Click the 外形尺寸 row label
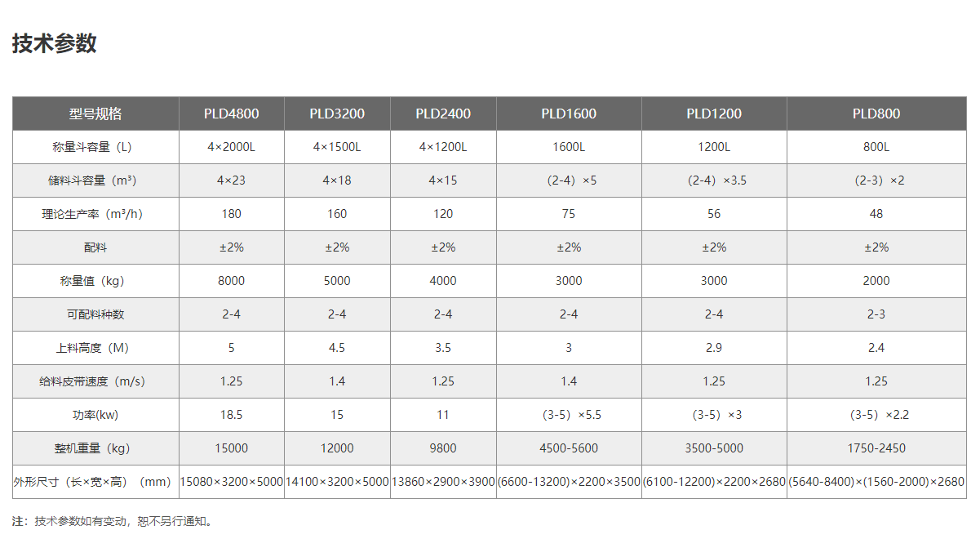980x539 pixels. pos(95,482)
